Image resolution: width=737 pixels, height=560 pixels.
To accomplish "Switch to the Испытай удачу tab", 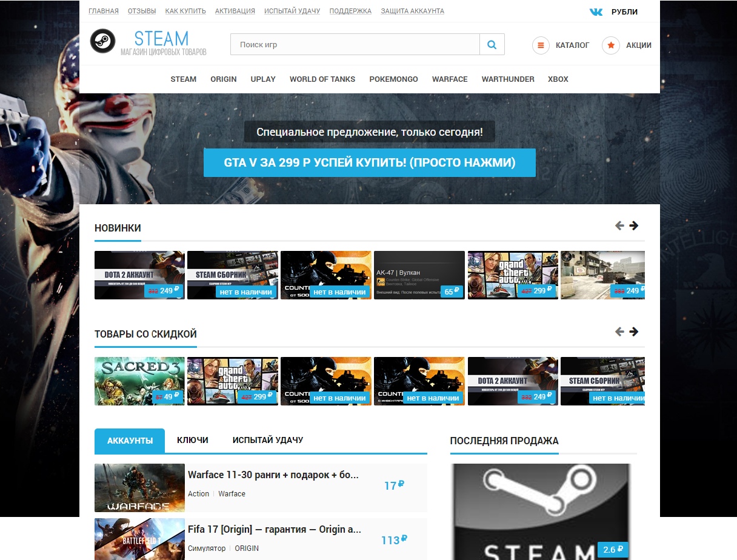I will [x=268, y=440].
